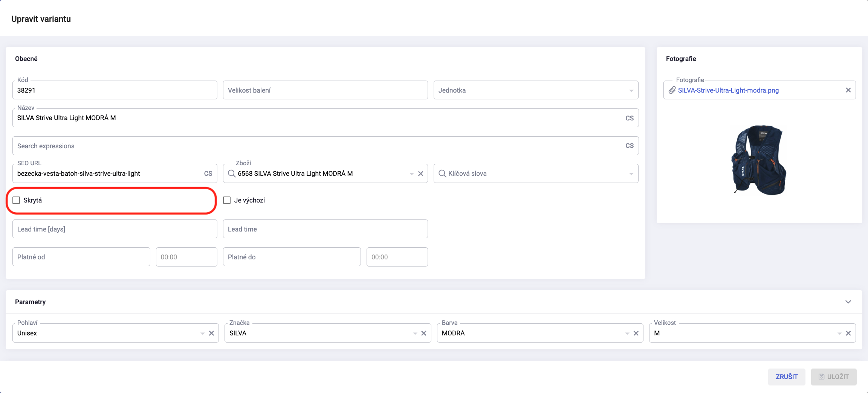Click the search magnifier in Klíčová slova
Image resolution: width=868 pixels, height=393 pixels.
click(442, 174)
